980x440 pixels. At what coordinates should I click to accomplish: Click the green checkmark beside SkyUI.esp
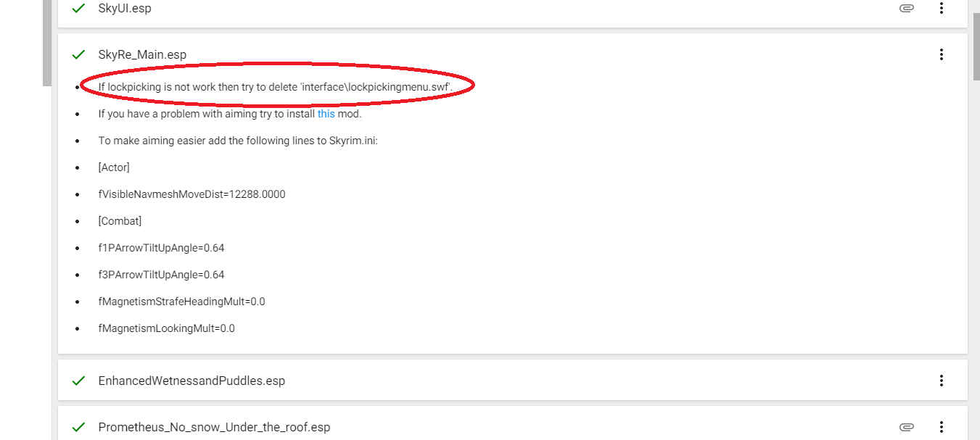point(79,9)
